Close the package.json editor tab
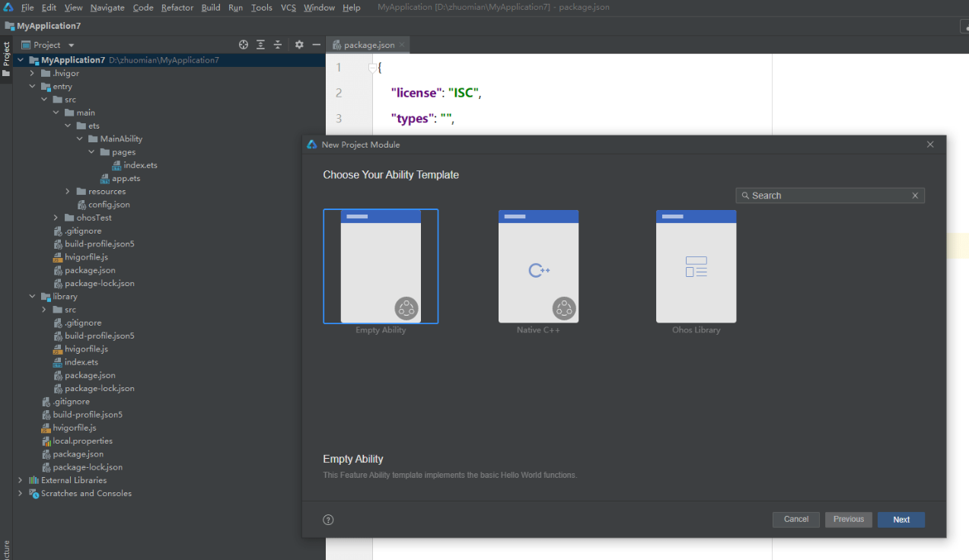 coord(403,45)
